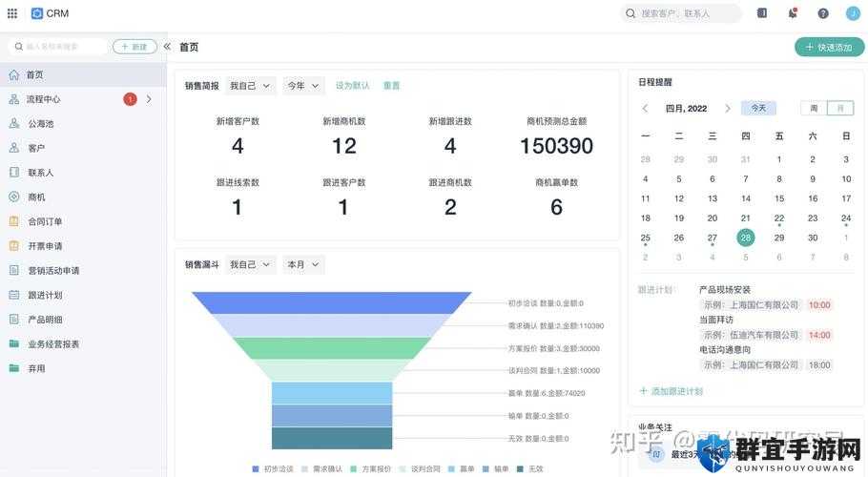Toggle 赢单 legend in funnel chart

pos(461,468)
